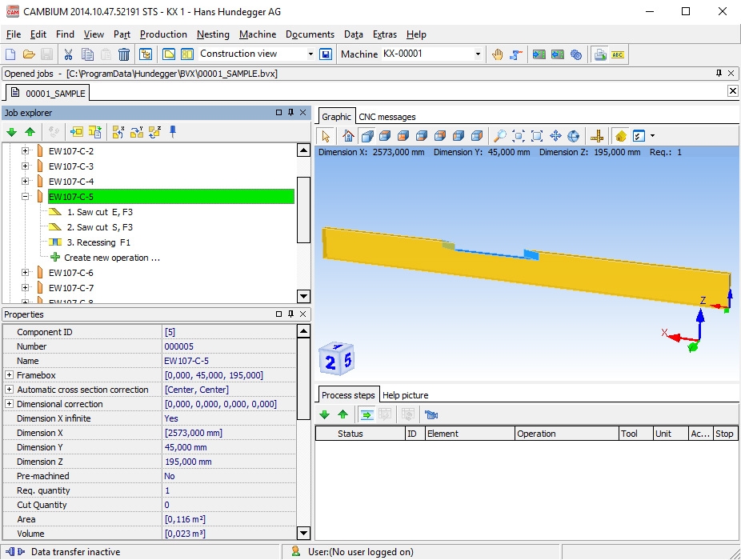Click the yellow measuring ruler icon
This screenshot has height=560, width=741.
click(x=597, y=136)
